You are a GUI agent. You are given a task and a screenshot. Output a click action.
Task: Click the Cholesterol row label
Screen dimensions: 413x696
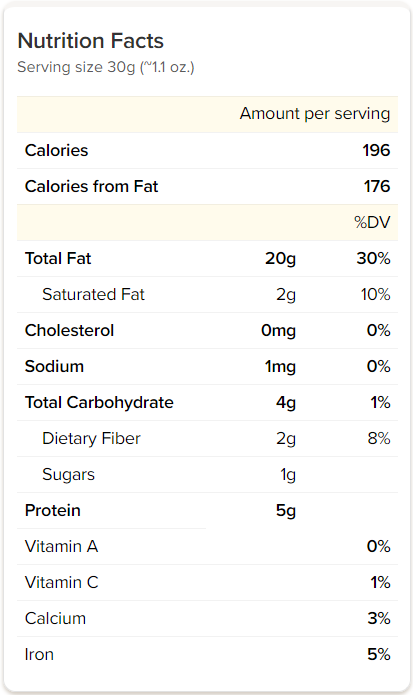coord(69,330)
